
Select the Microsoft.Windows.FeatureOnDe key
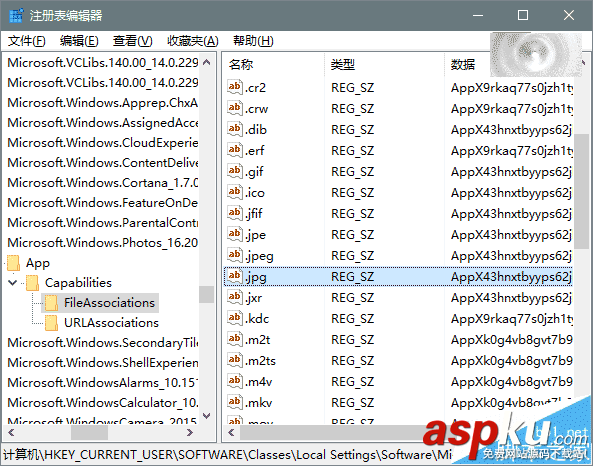(x=102, y=203)
